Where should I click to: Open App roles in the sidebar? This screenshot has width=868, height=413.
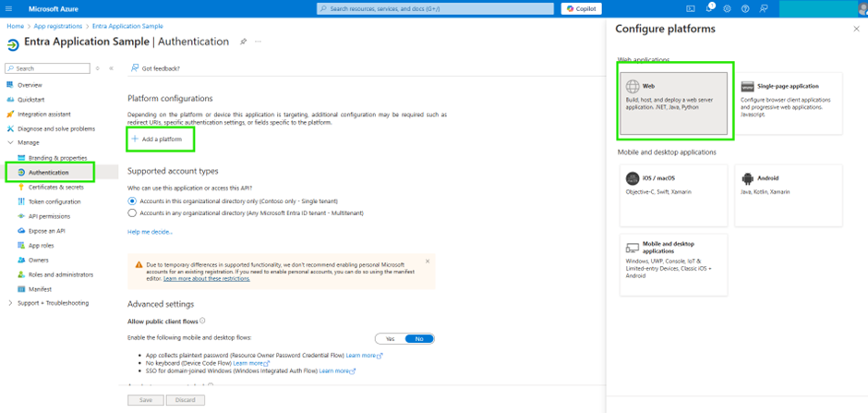click(x=41, y=245)
